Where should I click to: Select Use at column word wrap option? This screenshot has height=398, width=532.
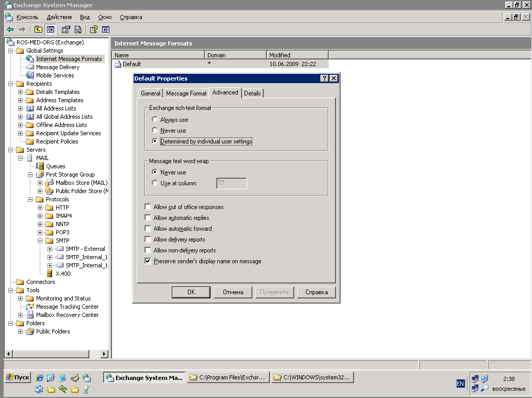pyautogui.click(x=155, y=183)
